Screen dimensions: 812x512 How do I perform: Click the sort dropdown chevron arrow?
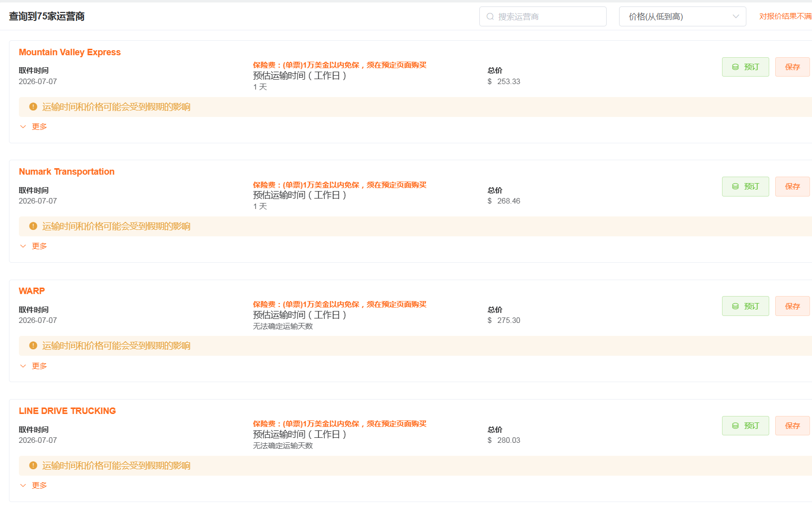[736, 16]
